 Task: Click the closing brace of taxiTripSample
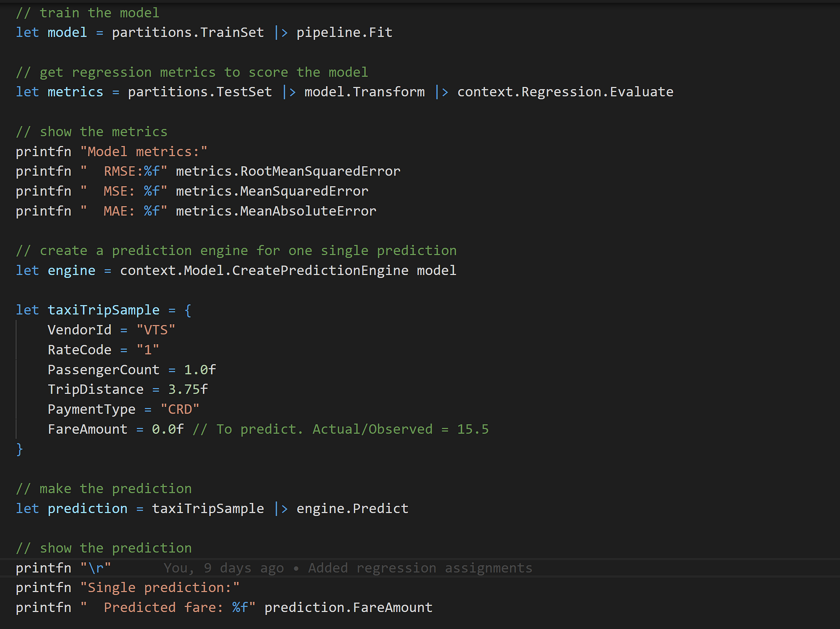tap(19, 449)
